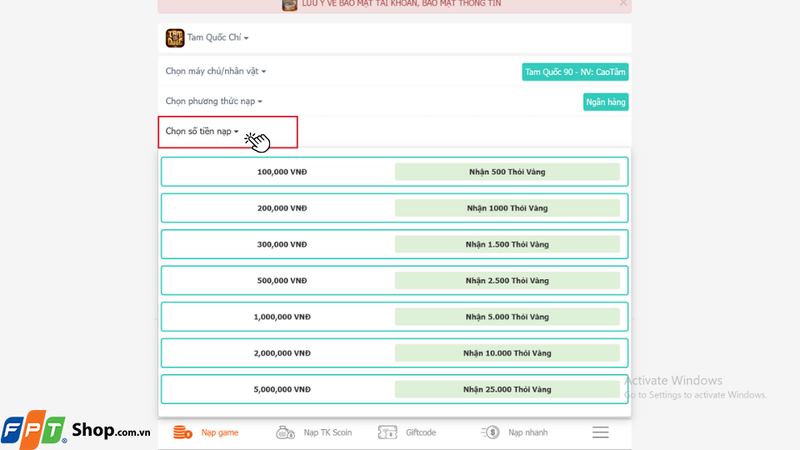This screenshot has width=800, height=450.
Task: Switch to the Giftcode tab
Action: (x=421, y=433)
